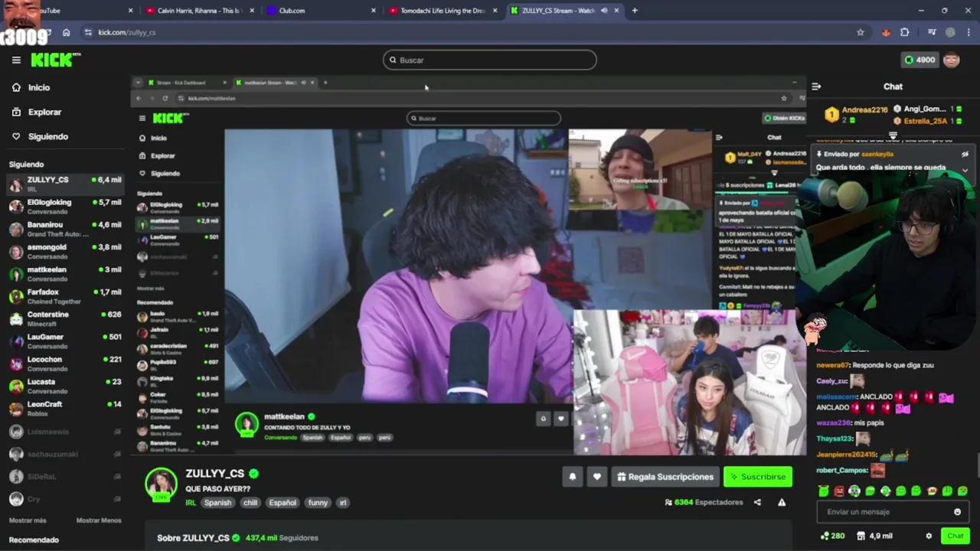Screen dimensions: 980x551
Task: Open mattkeelan channel in sidebar
Action: [65, 274]
